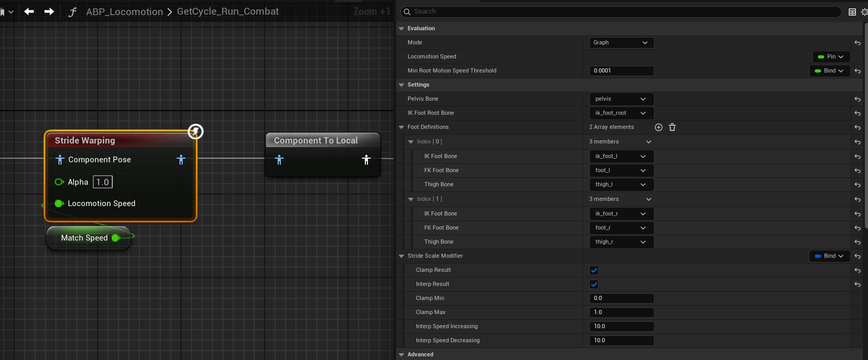Add a new Foot Definitions array element
This screenshot has height=360, width=868.
coord(659,127)
